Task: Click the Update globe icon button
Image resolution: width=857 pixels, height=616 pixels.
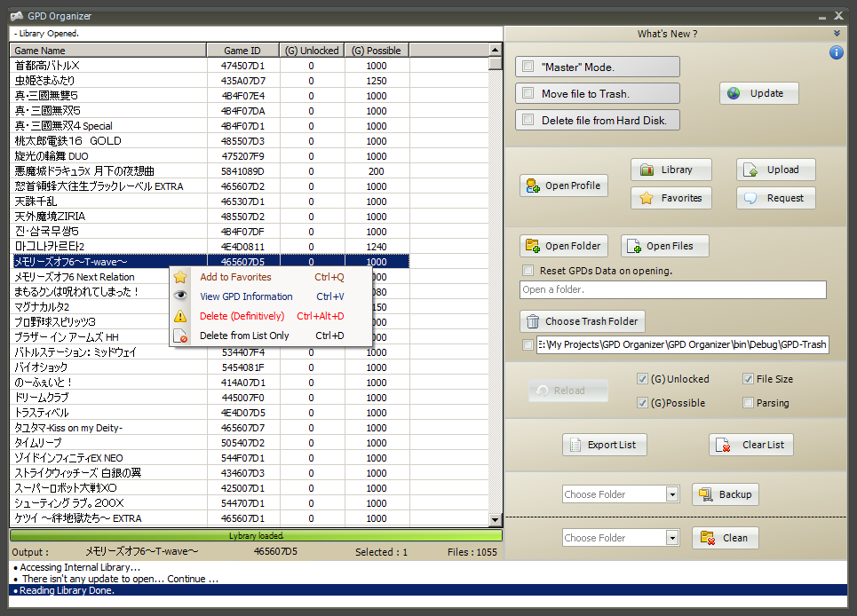Action: (x=758, y=93)
